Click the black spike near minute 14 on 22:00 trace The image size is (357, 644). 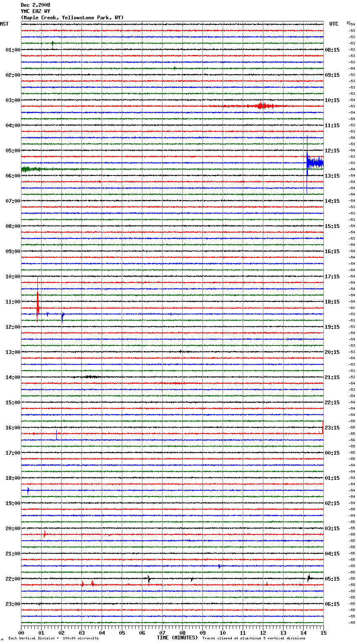309,578
